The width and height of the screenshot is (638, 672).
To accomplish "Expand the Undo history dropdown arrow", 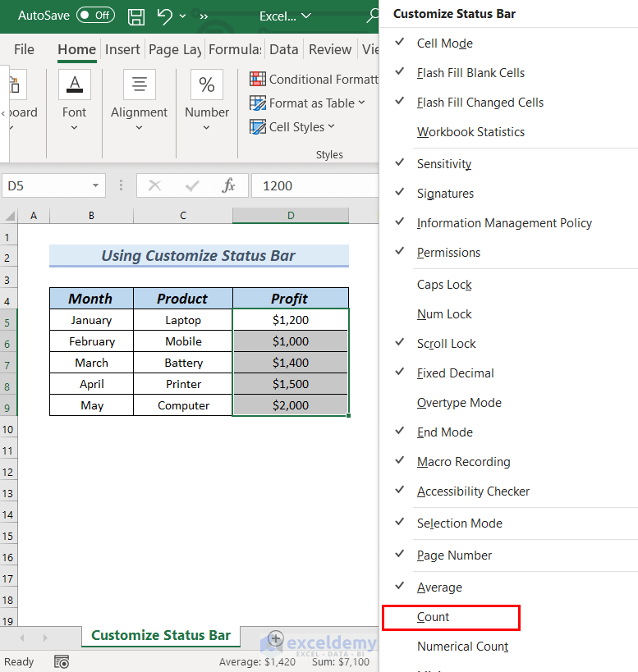I will point(182,16).
